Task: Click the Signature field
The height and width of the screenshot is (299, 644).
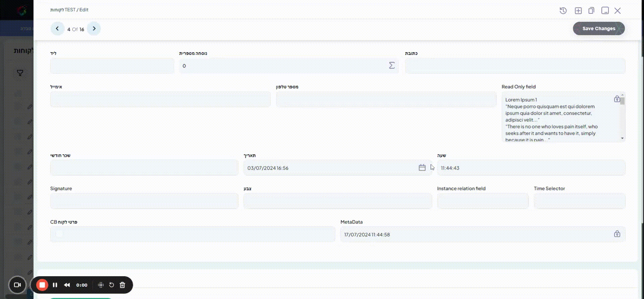Action: coord(144,201)
